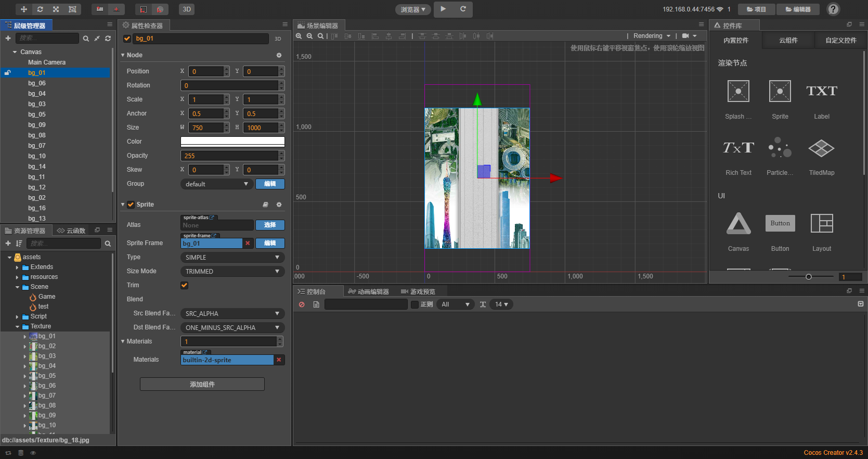868x459 pixels.
Task: Select the Scale transform tool
Action: pyautogui.click(x=56, y=9)
